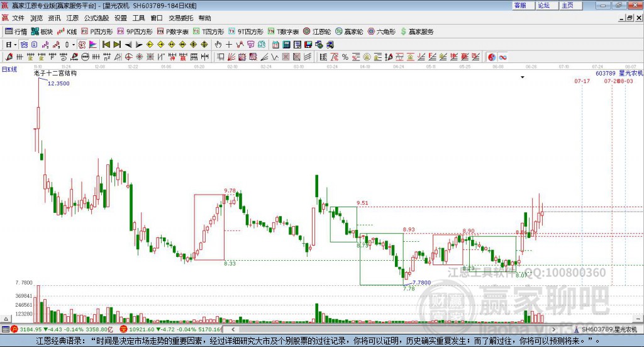Open the 工具 menu

click(x=138, y=18)
